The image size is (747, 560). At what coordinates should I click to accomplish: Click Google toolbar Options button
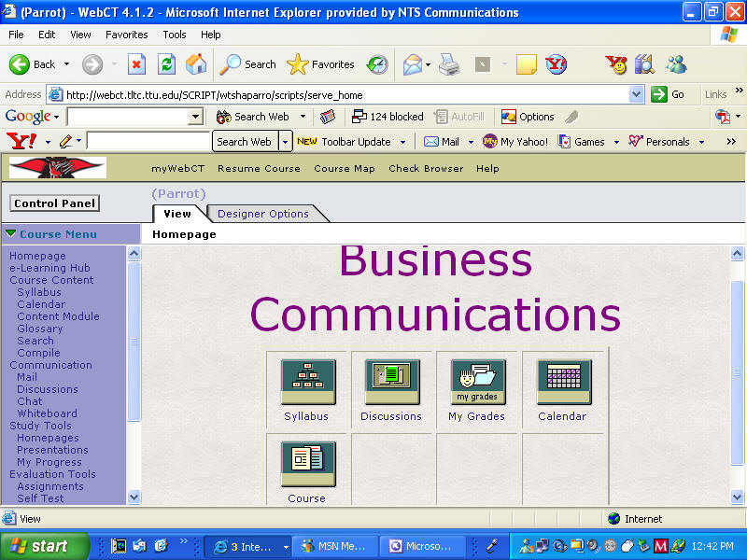pos(528,117)
